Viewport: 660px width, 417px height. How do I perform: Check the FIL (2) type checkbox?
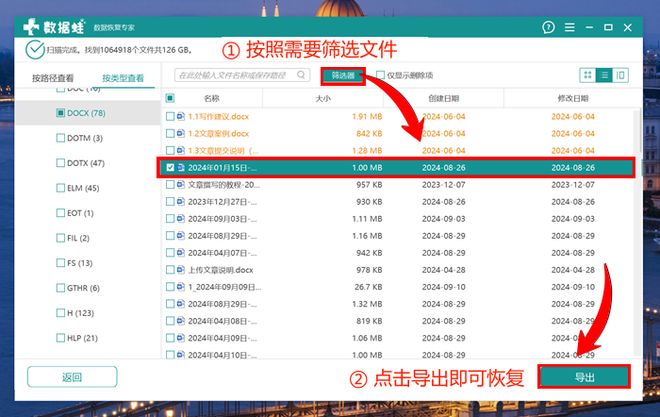point(61,238)
